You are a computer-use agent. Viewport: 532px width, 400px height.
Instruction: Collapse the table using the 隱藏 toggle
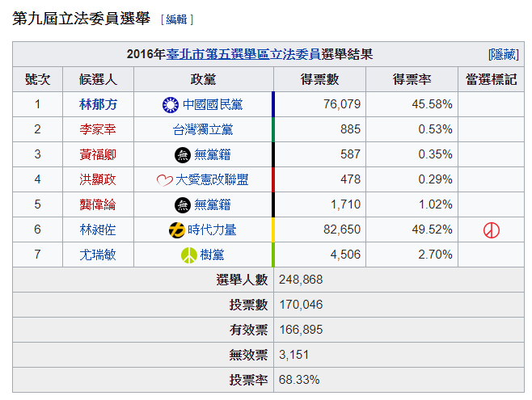click(504, 55)
